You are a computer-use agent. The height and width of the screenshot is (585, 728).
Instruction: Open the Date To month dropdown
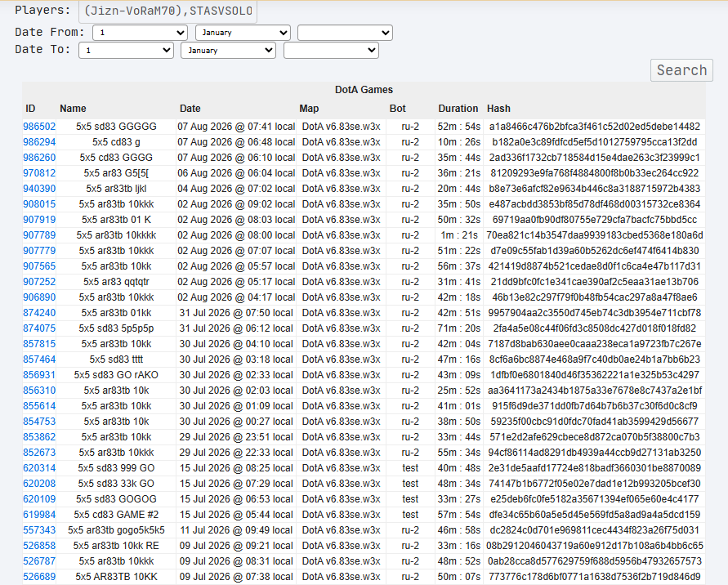point(229,50)
